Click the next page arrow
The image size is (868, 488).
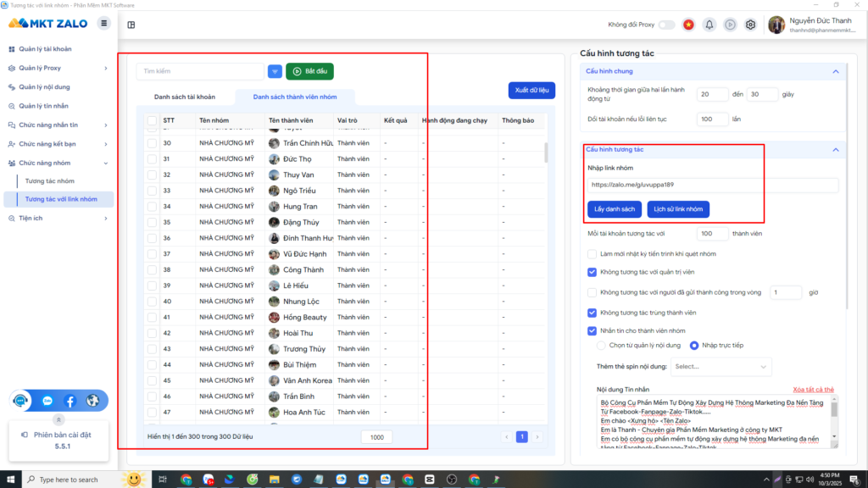point(537,437)
